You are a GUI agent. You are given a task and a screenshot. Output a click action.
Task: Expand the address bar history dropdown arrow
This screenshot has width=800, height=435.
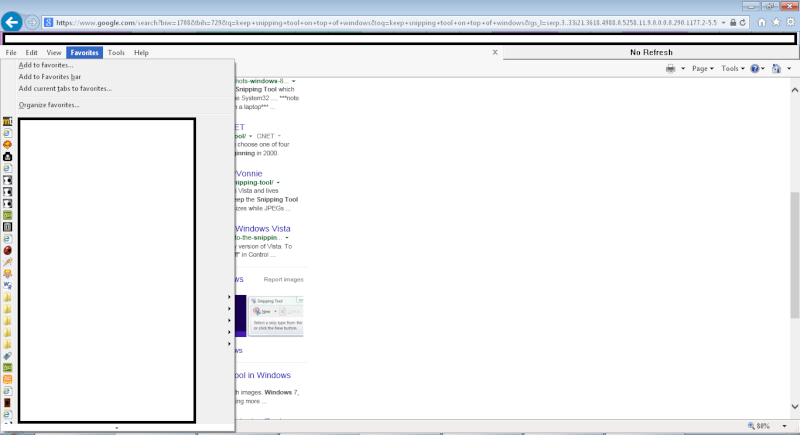[x=723, y=22]
